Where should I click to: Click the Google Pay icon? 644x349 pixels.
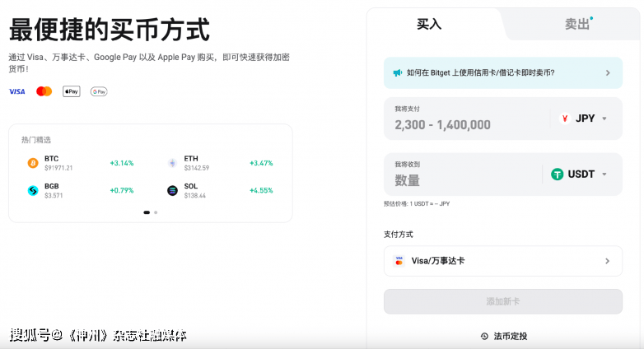pos(99,91)
